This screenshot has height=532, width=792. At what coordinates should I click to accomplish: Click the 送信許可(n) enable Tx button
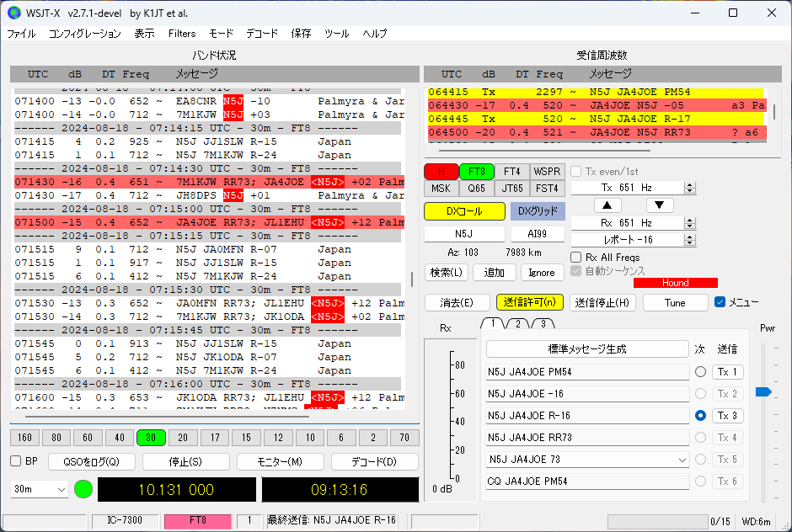529,302
